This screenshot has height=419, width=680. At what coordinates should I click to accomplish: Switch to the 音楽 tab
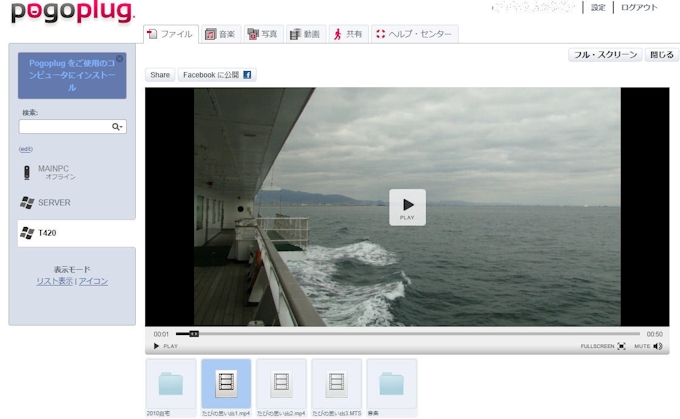(220, 34)
